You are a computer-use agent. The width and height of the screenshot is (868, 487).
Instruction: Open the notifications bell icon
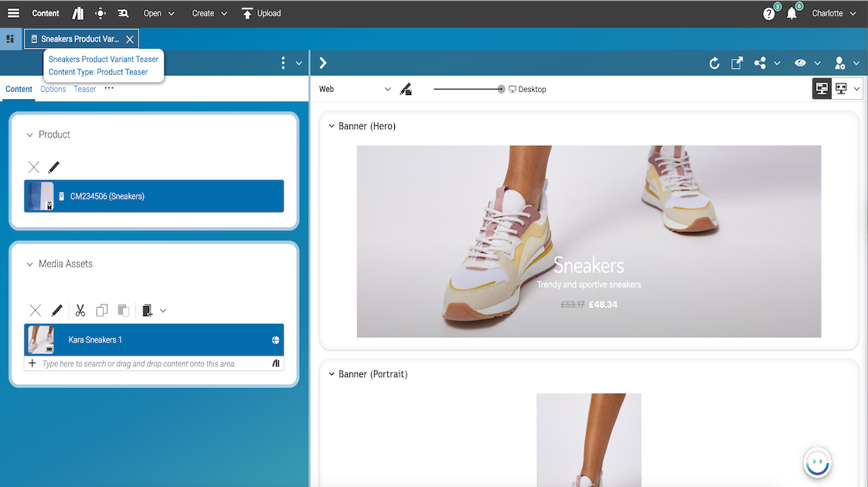click(791, 14)
